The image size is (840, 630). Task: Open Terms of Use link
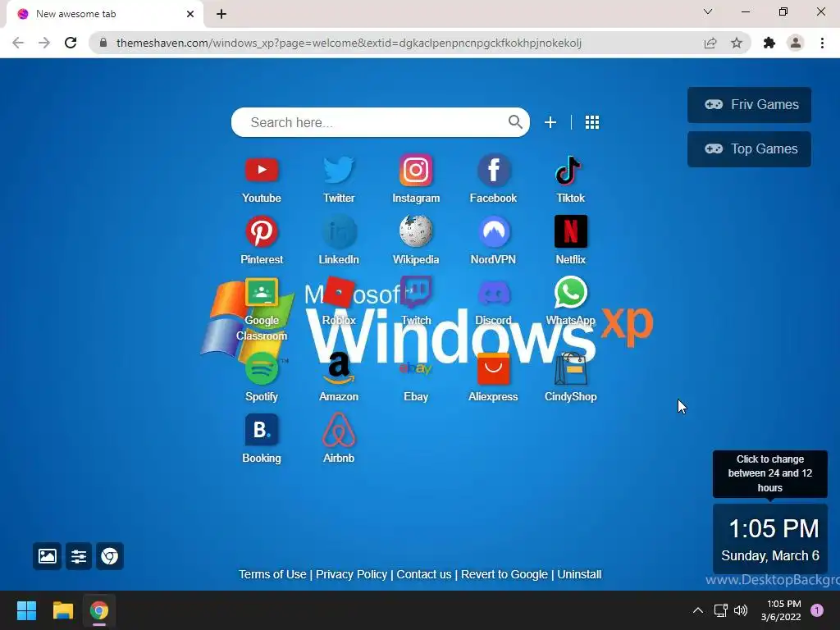click(x=272, y=574)
